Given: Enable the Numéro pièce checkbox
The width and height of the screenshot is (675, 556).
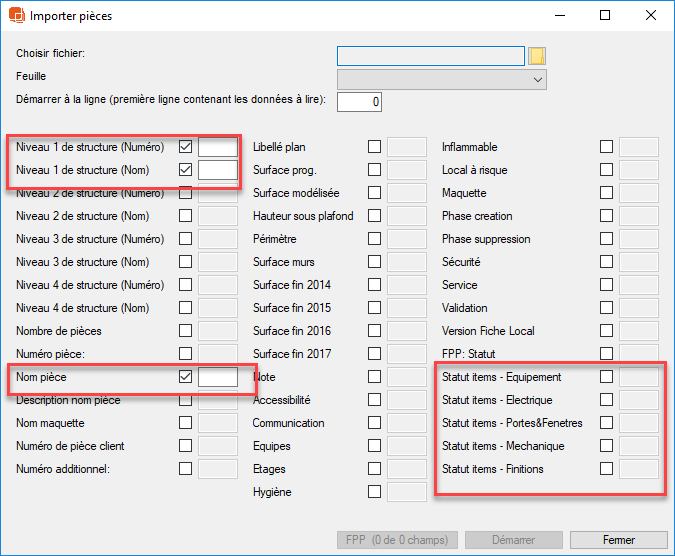Looking at the screenshot, I should (x=185, y=354).
